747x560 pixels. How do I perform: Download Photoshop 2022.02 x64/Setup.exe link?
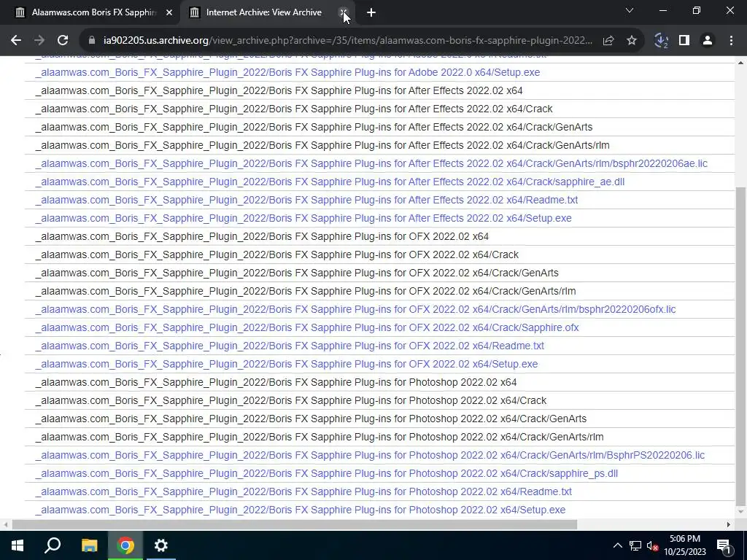[300, 510]
